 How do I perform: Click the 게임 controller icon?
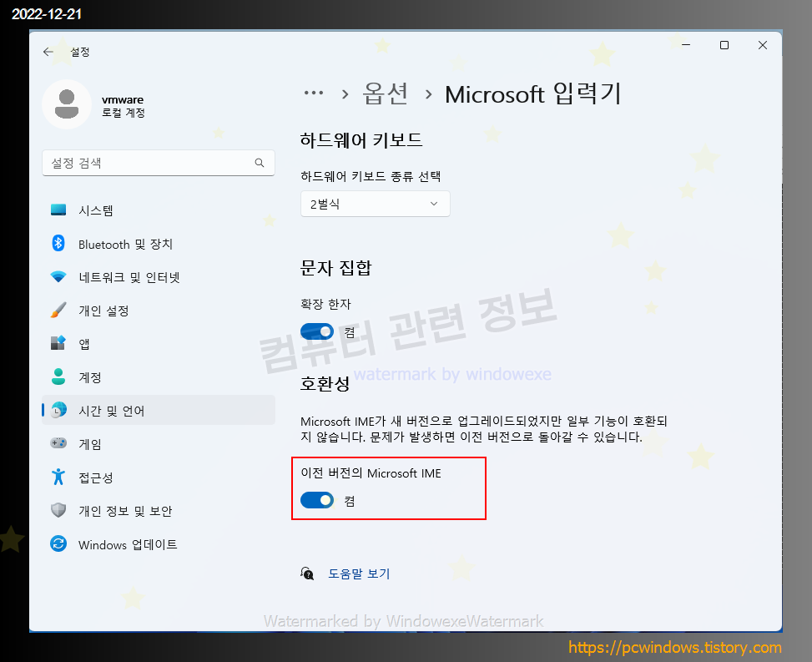(x=58, y=443)
